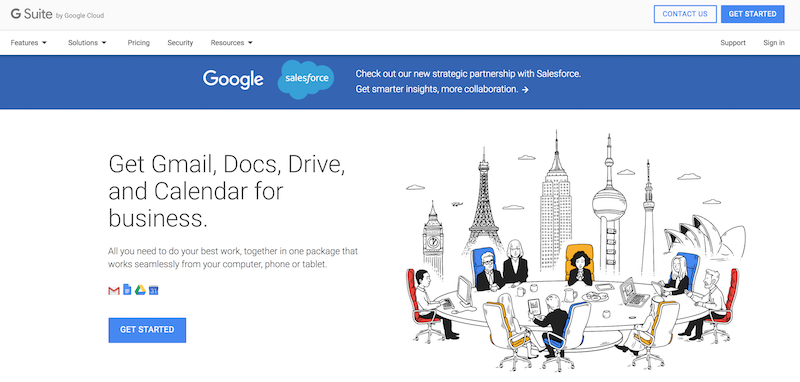
Task: Expand the Features dropdown menu
Action: point(29,43)
